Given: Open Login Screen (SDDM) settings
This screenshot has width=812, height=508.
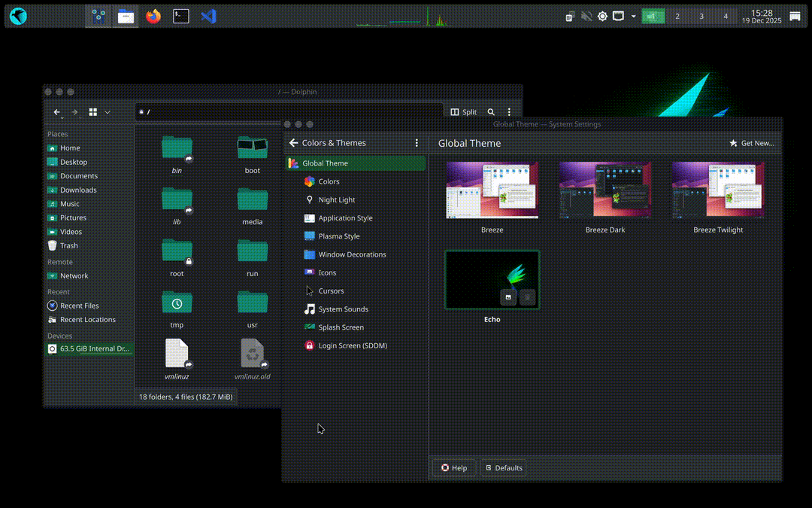Looking at the screenshot, I should pos(353,345).
